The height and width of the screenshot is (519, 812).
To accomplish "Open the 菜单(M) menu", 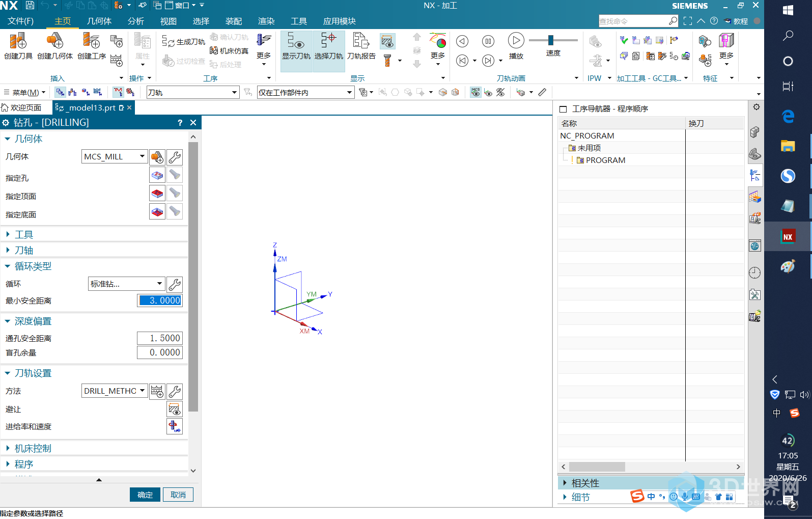I will click(24, 92).
